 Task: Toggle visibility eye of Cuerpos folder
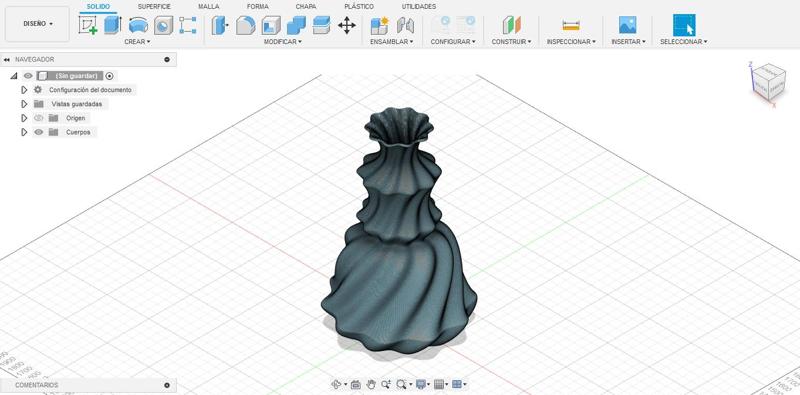pos(39,132)
